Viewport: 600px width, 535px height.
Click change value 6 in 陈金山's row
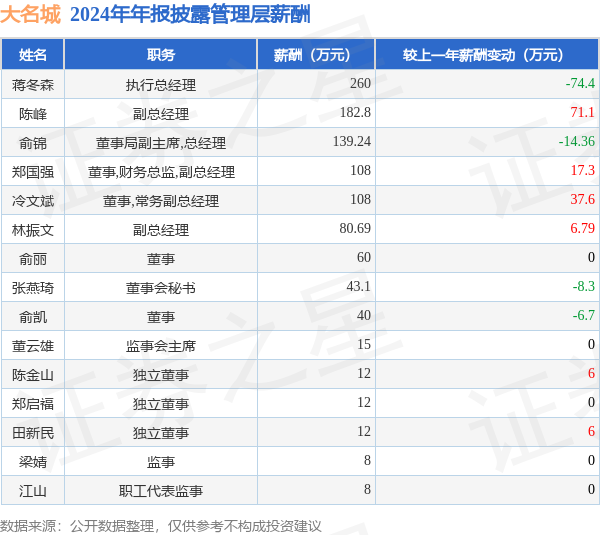(592, 374)
